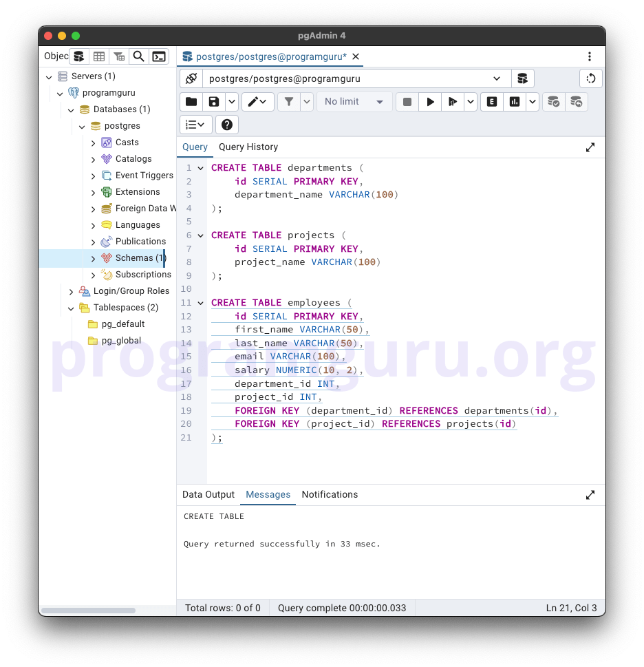Expand the query editor with diagonal arrows icon
The width and height of the screenshot is (644, 667).
click(590, 147)
